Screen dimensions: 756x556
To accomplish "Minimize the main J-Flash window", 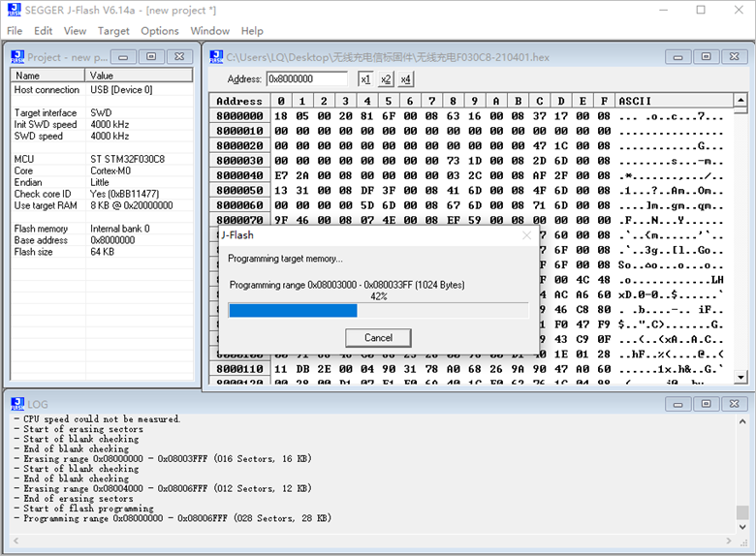I will (663, 10).
